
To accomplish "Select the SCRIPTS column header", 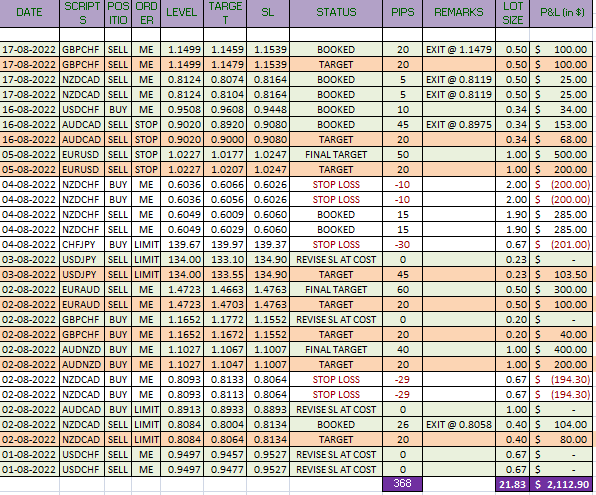I will point(82,13).
